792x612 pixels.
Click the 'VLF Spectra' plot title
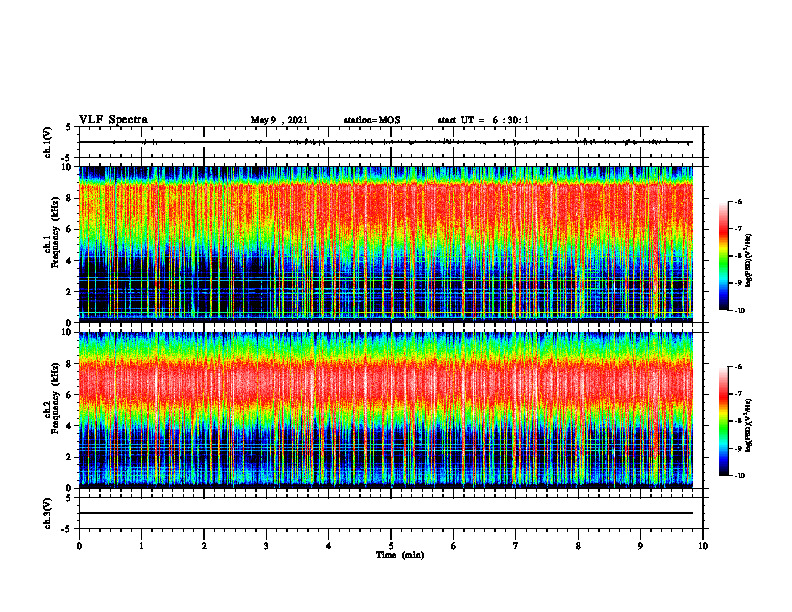[113, 120]
